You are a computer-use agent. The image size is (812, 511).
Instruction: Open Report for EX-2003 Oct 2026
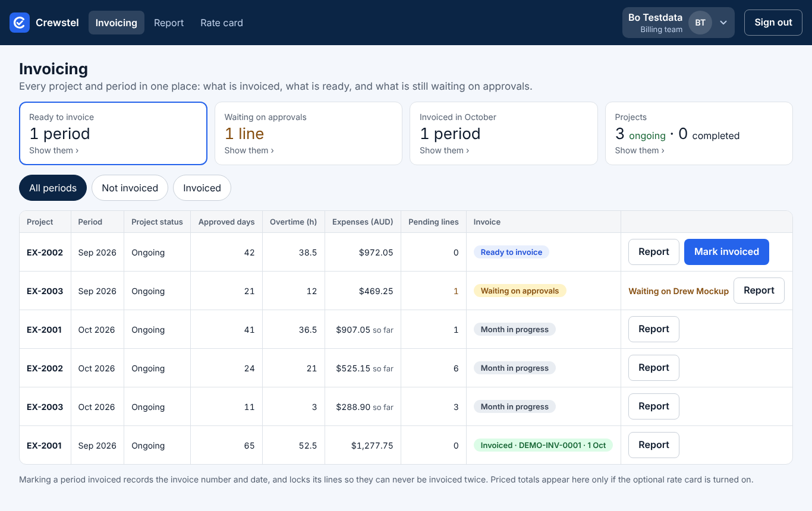654,406
